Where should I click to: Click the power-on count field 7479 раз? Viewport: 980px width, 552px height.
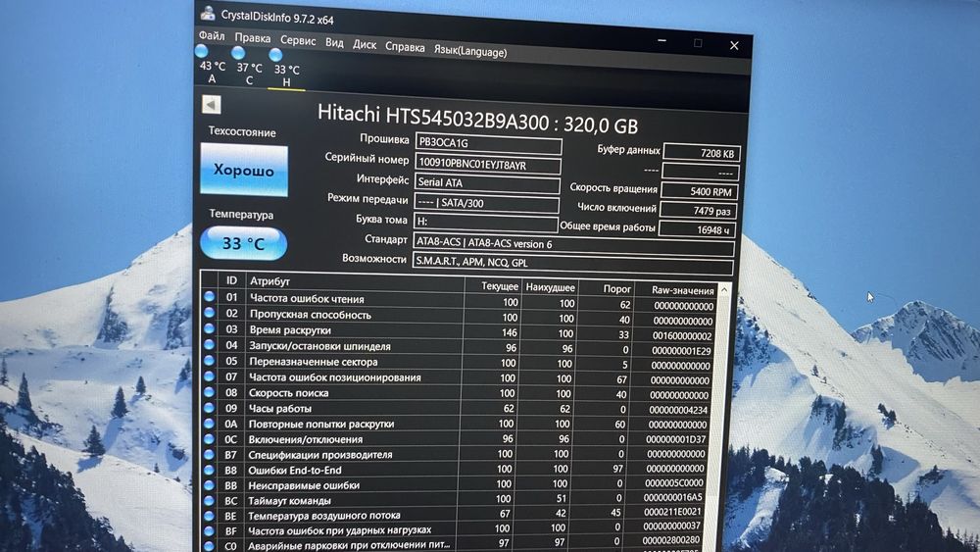pyautogui.click(x=699, y=211)
